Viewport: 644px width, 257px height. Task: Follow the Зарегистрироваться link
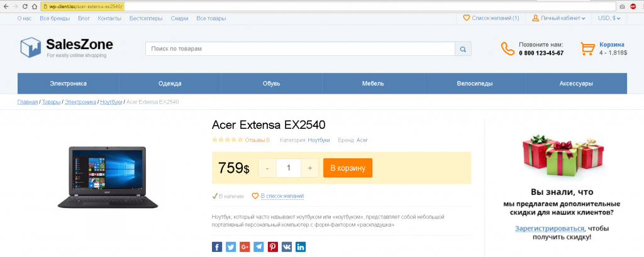[550, 228]
